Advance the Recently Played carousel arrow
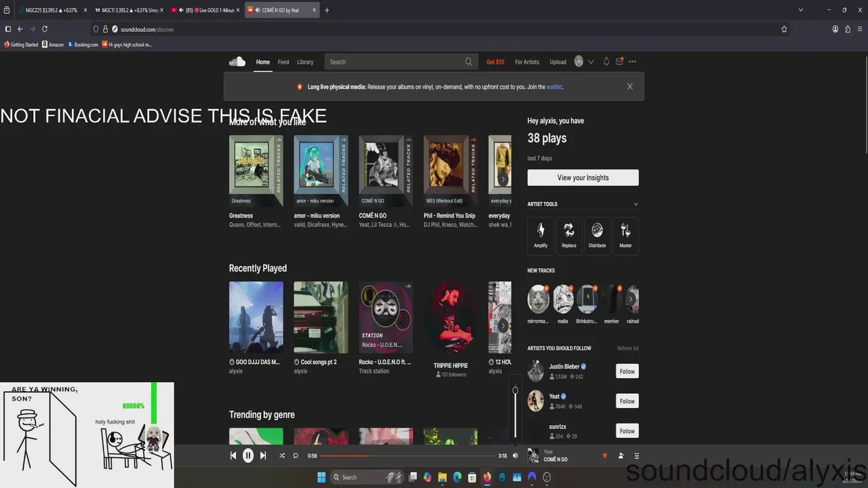868x488 pixels. point(503,325)
